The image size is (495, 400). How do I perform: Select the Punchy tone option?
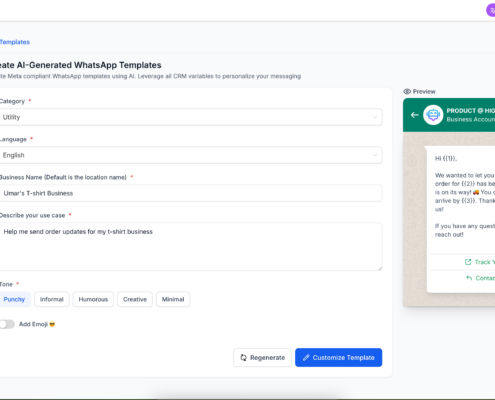(14, 299)
